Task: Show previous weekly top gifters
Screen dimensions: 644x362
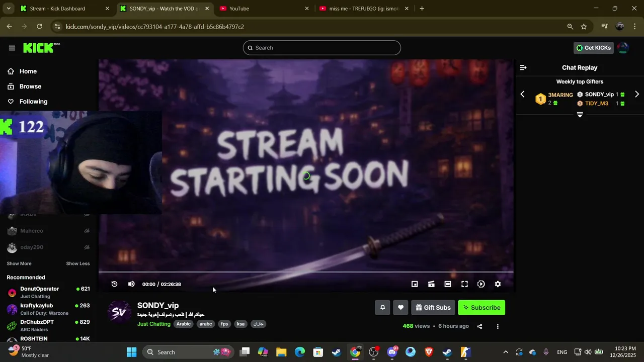Action: [x=522, y=94]
